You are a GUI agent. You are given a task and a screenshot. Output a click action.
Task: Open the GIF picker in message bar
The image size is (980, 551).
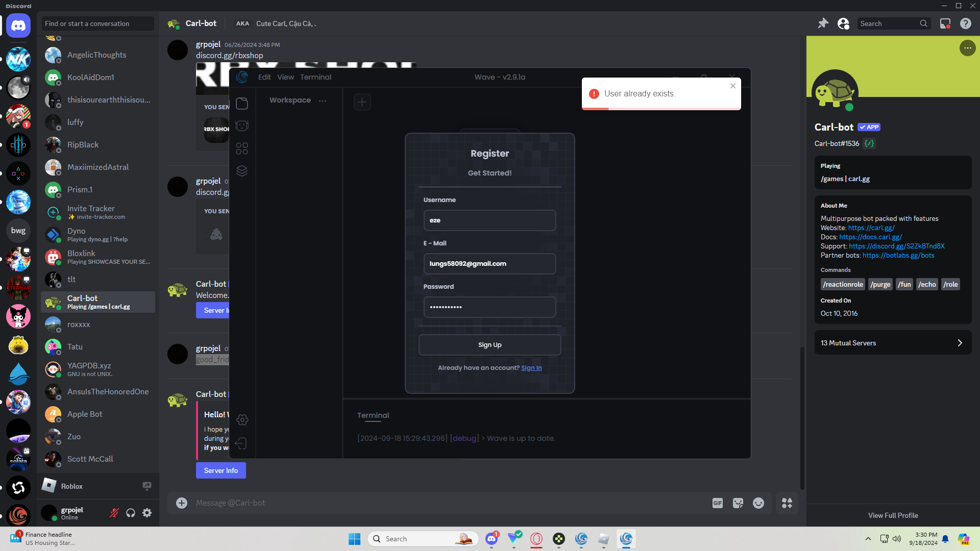click(x=717, y=503)
